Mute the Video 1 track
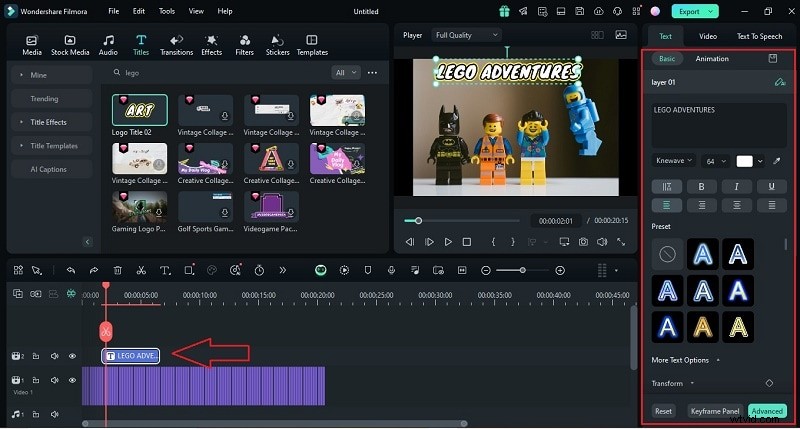The width and height of the screenshot is (800, 429). point(55,380)
